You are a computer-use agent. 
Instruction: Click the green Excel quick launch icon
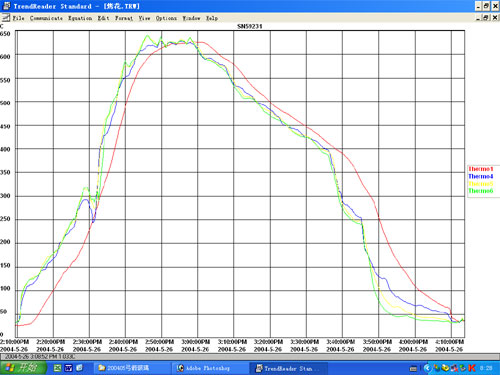(57, 368)
